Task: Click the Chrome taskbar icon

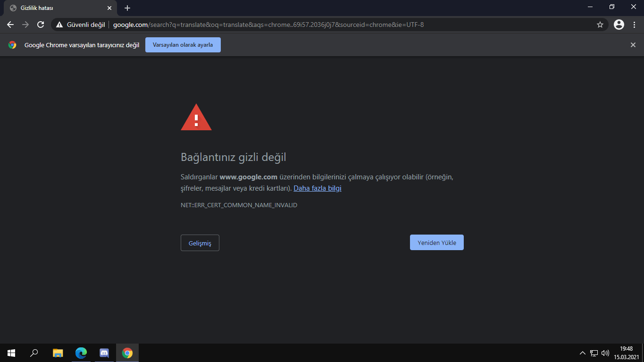Action: click(127, 353)
